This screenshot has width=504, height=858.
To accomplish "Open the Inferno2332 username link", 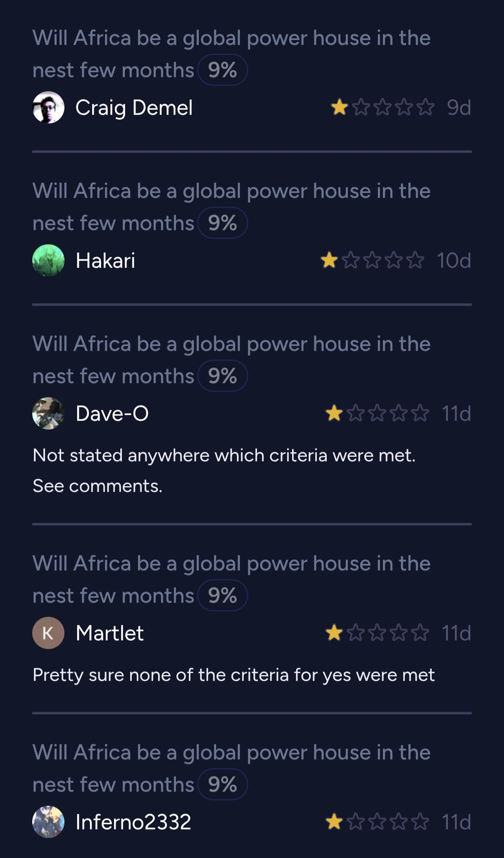I will tap(133, 822).
